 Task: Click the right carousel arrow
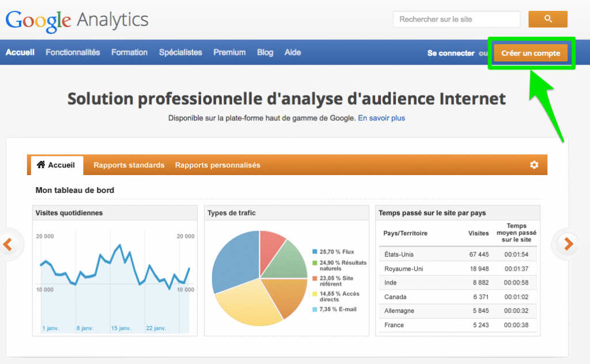tap(569, 244)
